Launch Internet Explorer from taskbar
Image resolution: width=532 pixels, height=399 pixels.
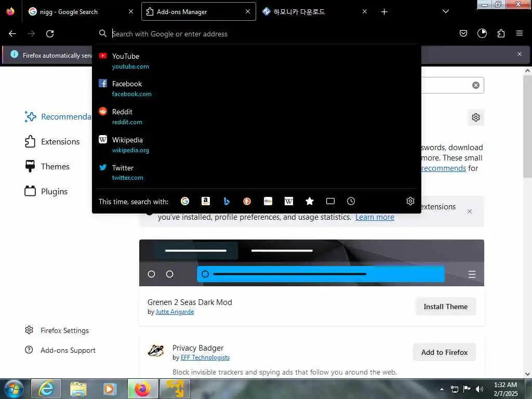[46, 389]
